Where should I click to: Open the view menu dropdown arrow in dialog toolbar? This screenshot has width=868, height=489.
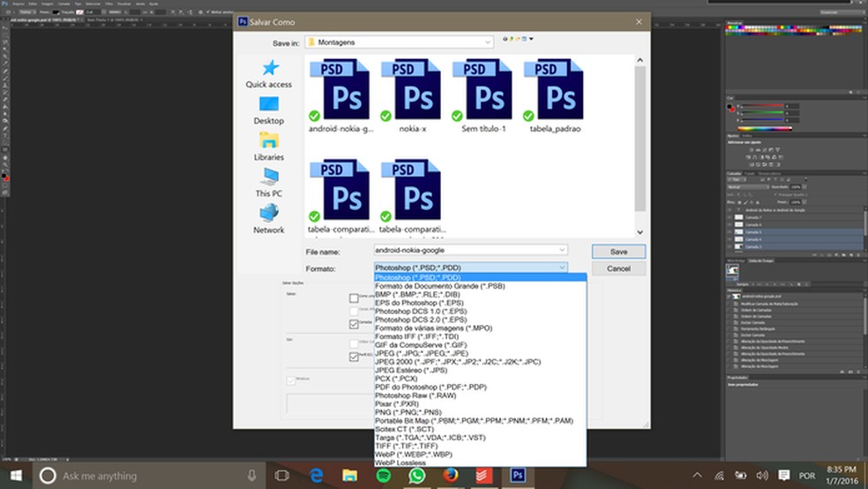coord(531,40)
